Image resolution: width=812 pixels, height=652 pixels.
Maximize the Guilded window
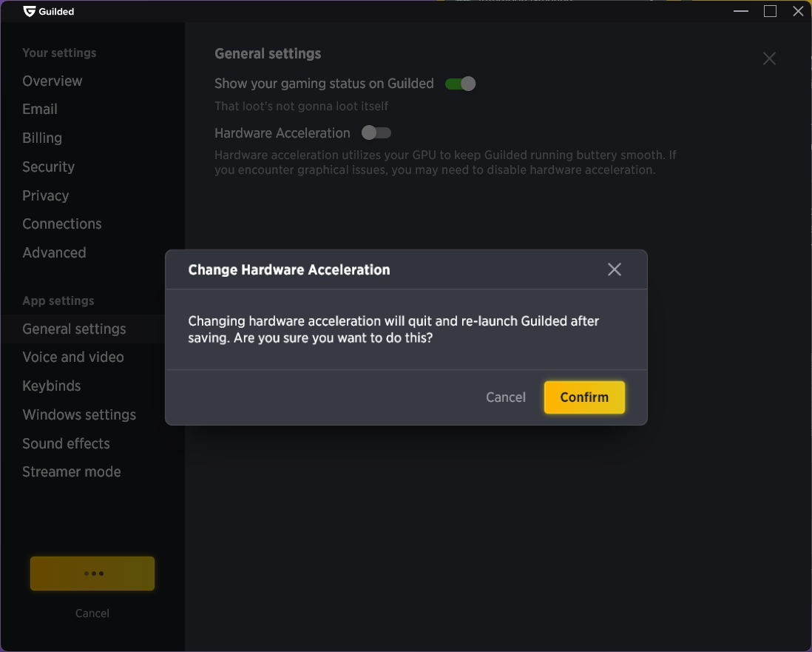coord(770,11)
